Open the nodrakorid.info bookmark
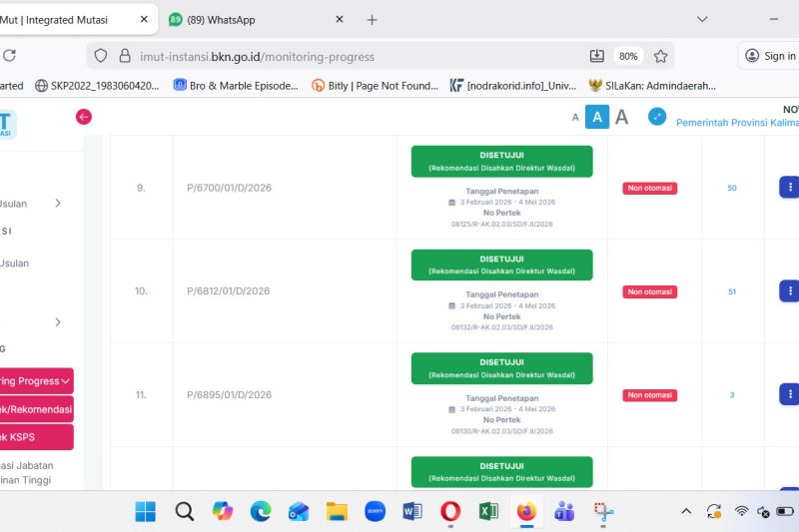 513,86
